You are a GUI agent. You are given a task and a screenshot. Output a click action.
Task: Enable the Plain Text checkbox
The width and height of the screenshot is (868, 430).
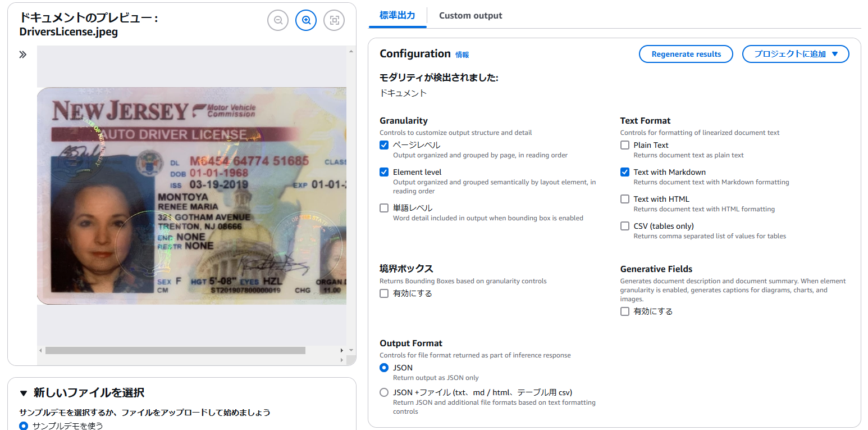(x=625, y=145)
